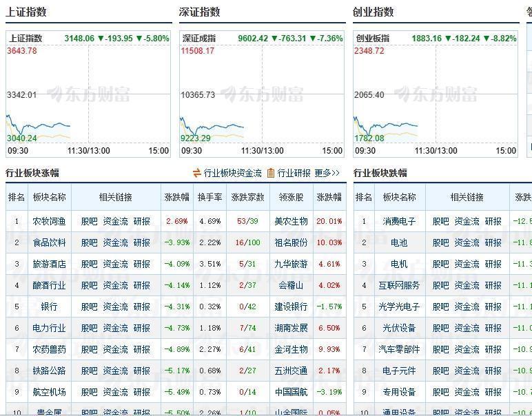Open the 行业研报 link
The width and height of the screenshot is (532, 416).
pos(294,173)
